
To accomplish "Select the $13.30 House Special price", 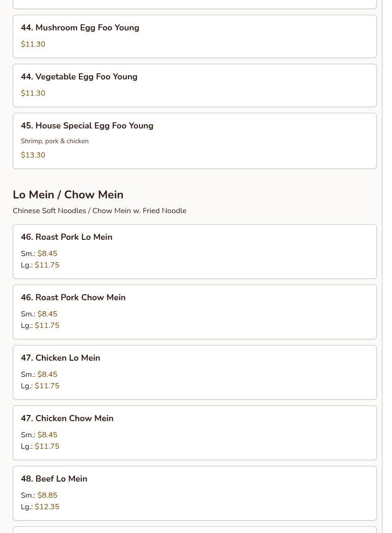I will click(x=33, y=155).
